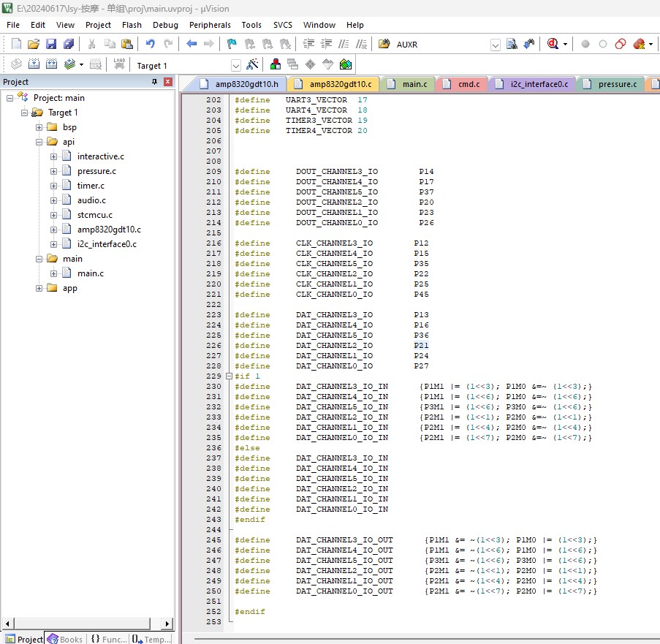The height and width of the screenshot is (644, 660).
Task: Start or stop the debug session
Action: [553, 44]
